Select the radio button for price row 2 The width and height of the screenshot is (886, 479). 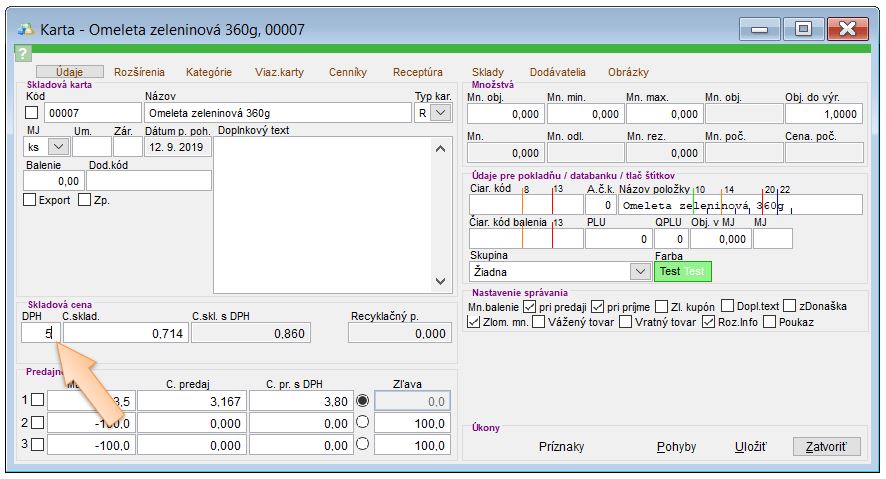362,422
